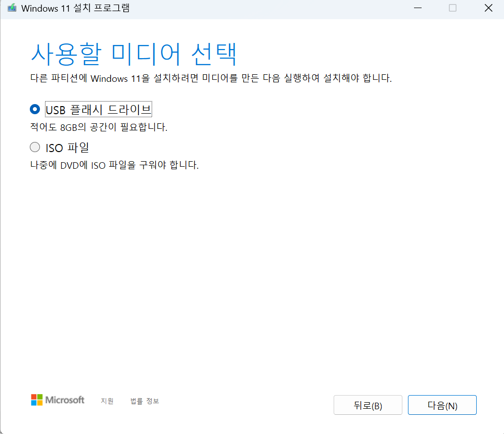Choose the ISO 파일 radio option

(35, 147)
